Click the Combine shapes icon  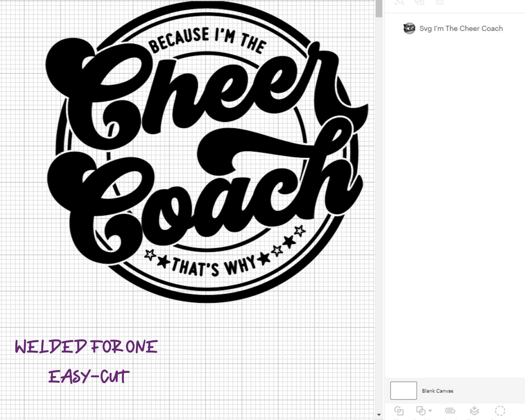(x=421, y=411)
